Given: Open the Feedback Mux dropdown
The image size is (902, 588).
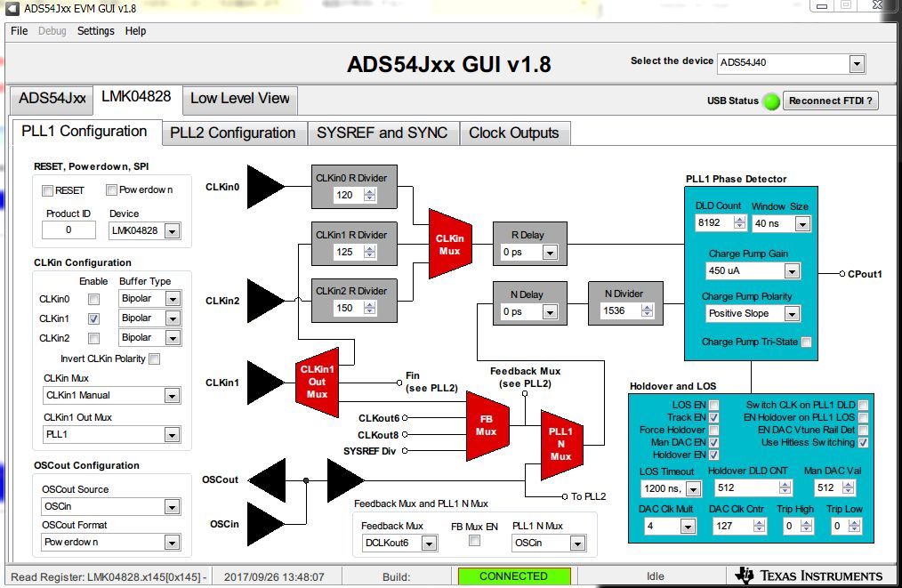Looking at the screenshot, I should click(399, 544).
